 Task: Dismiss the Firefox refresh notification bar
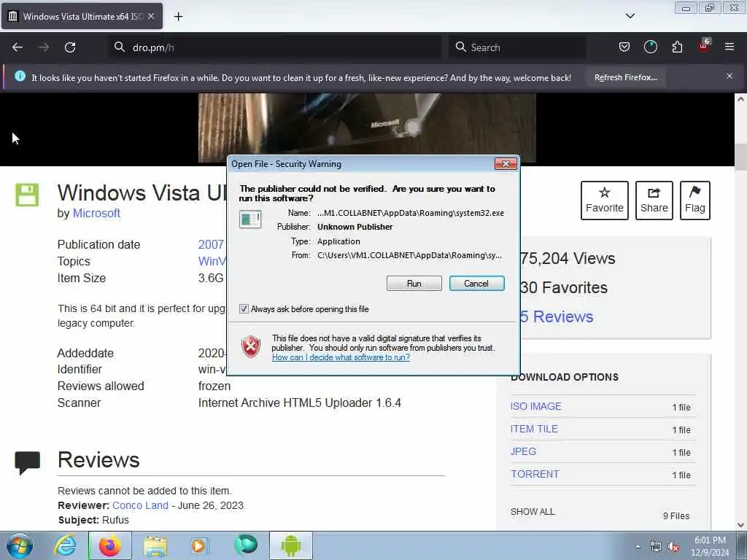click(x=729, y=76)
